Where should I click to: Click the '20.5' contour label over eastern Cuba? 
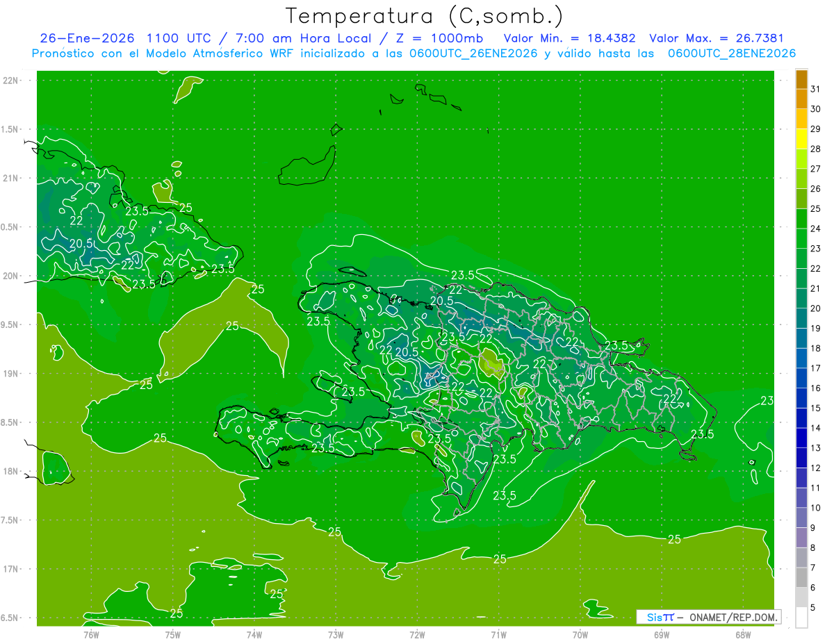(82, 243)
